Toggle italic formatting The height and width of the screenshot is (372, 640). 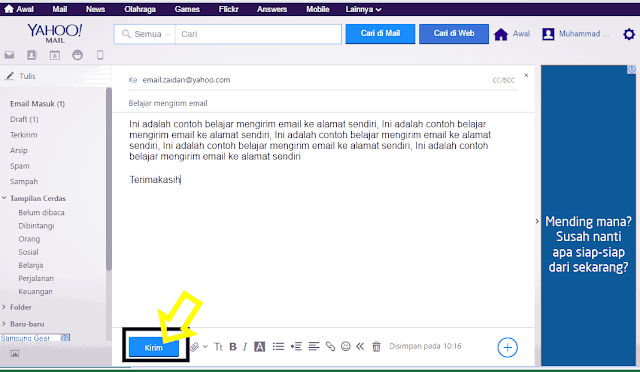pyautogui.click(x=245, y=347)
